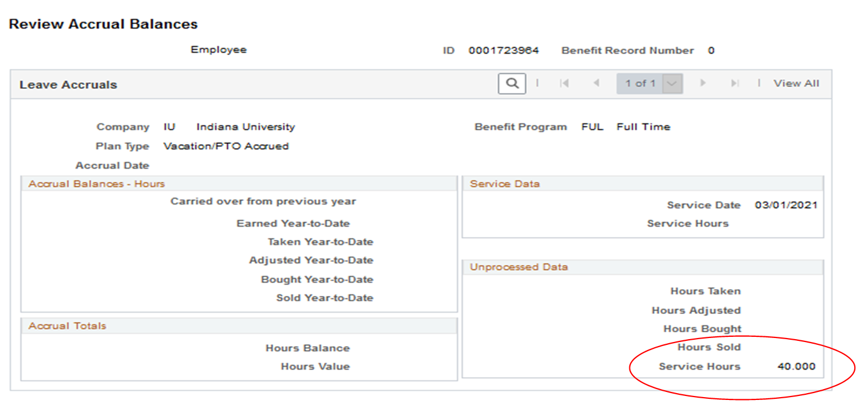Click the Accrual Date label

(x=112, y=166)
